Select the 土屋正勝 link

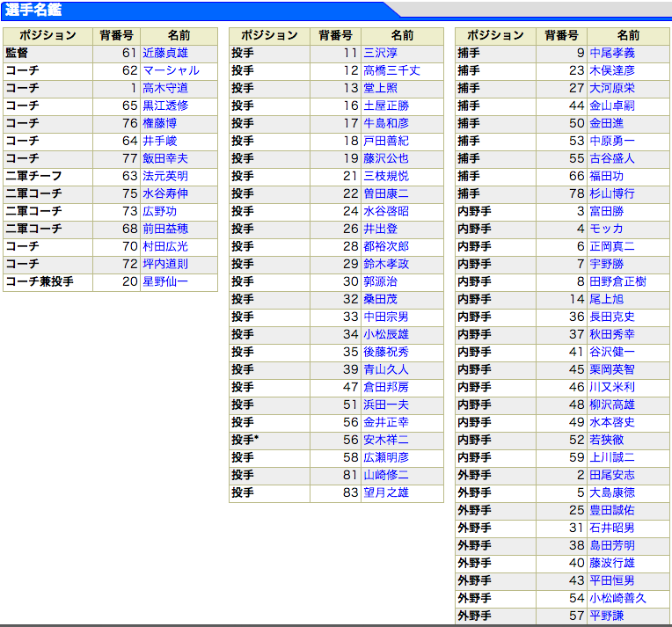[386, 106]
